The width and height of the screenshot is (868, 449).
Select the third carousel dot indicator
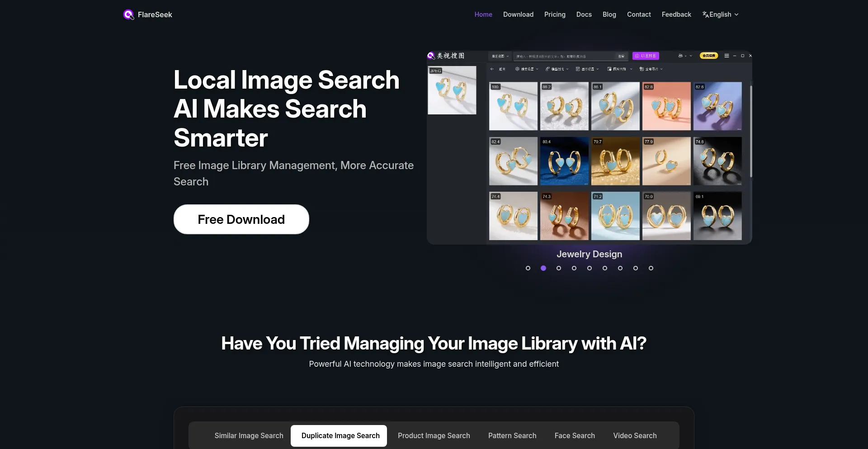point(559,268)
